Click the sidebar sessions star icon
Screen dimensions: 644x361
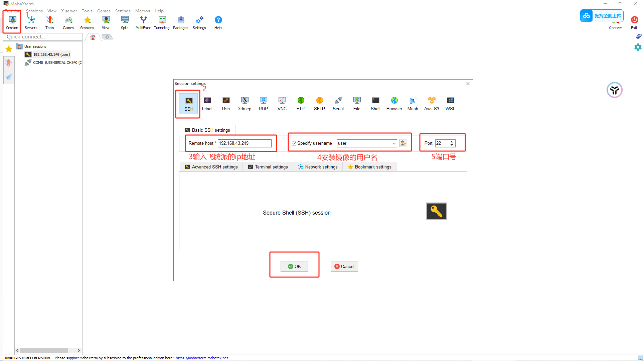point(9,49)
